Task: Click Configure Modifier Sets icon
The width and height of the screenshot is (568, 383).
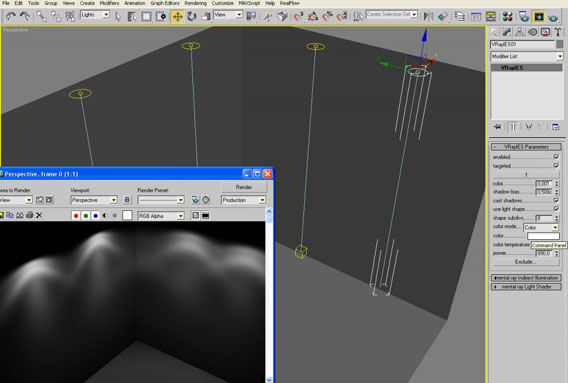Action: click(x=556, y=127)
